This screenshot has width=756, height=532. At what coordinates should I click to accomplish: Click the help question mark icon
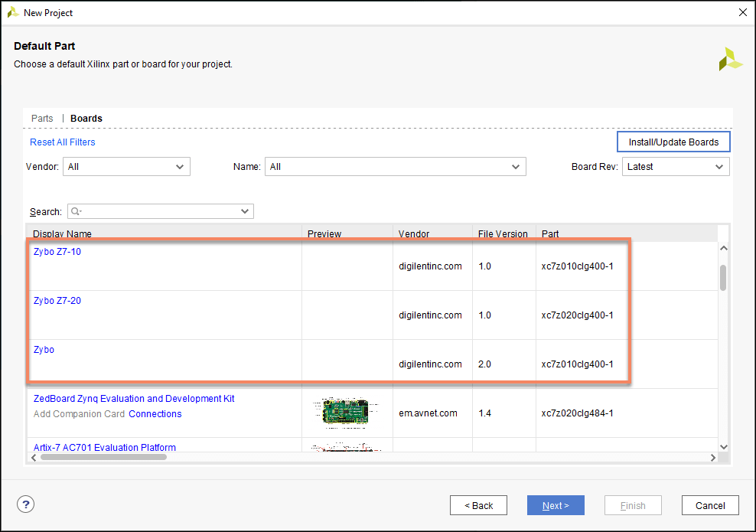25,504
